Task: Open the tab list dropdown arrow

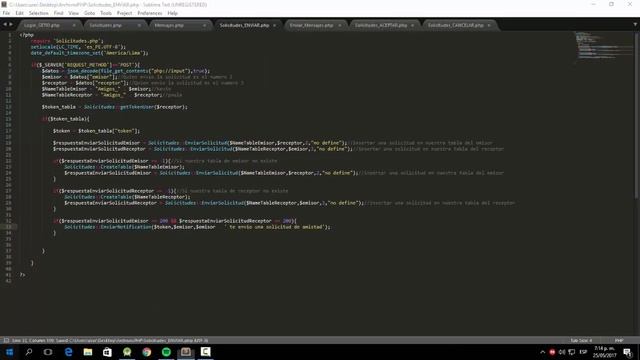Action: [635, 25]
